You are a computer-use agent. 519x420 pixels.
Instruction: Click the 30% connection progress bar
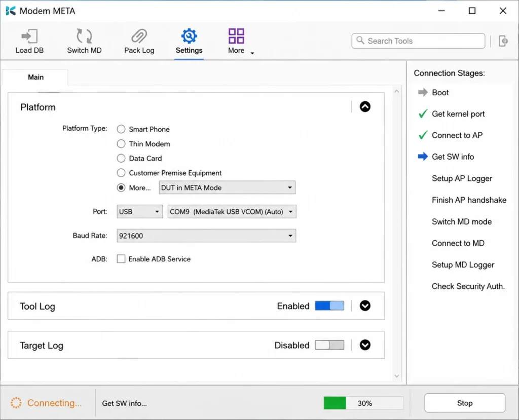(363, 403)
